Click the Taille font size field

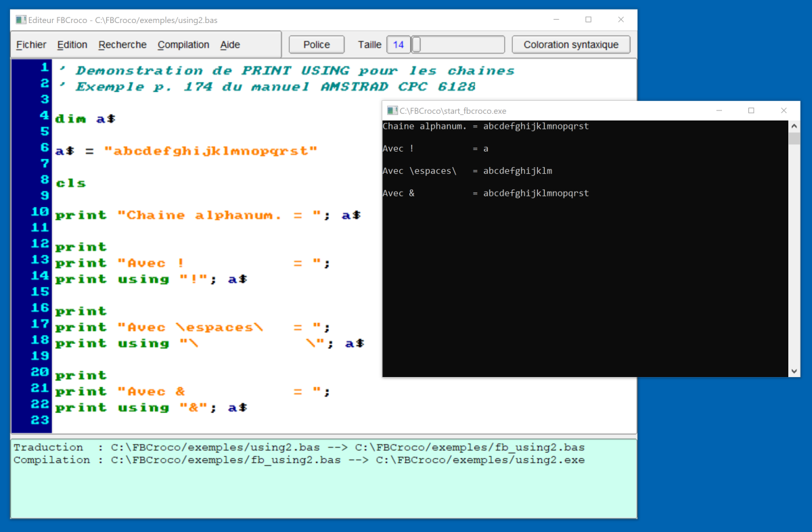click(x=399, y=45)
